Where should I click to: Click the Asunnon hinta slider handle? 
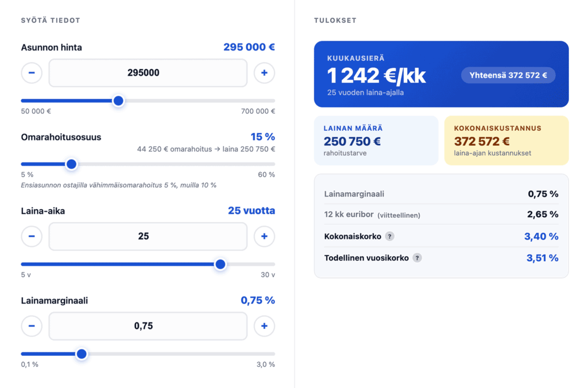[x=118, y=101]
